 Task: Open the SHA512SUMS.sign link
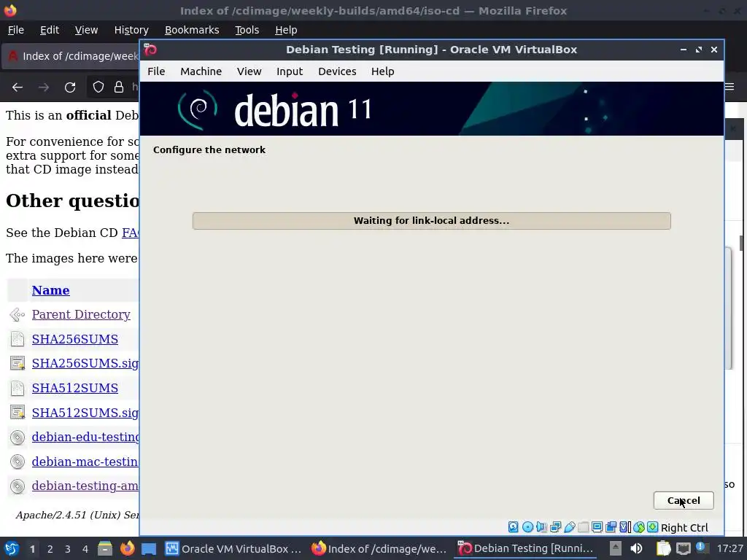coord(85,413)
